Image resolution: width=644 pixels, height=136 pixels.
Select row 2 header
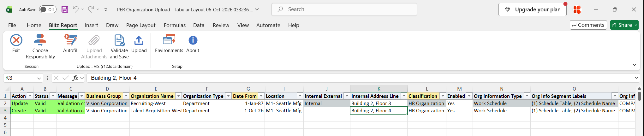[5, 103]
